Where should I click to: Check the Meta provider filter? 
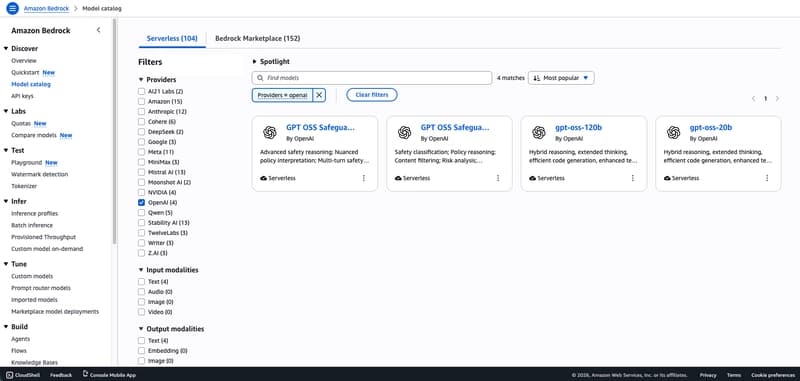tap(141, 152)
